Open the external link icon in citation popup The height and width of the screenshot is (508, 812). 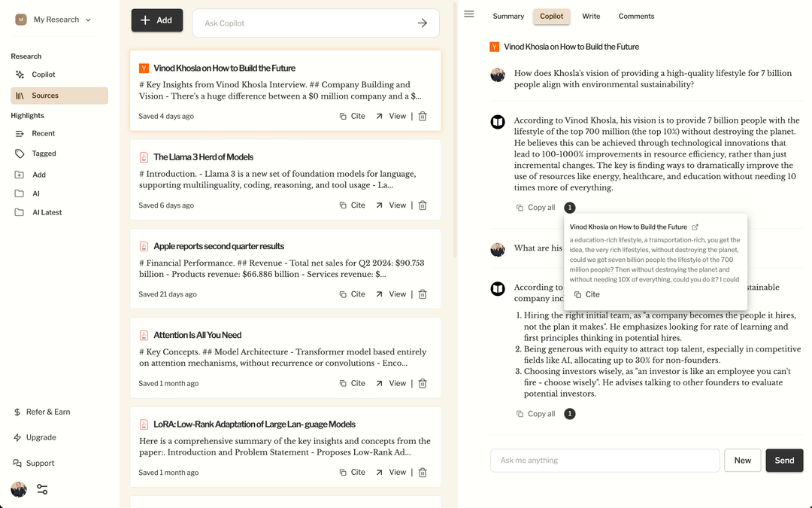tap(695, 227)
